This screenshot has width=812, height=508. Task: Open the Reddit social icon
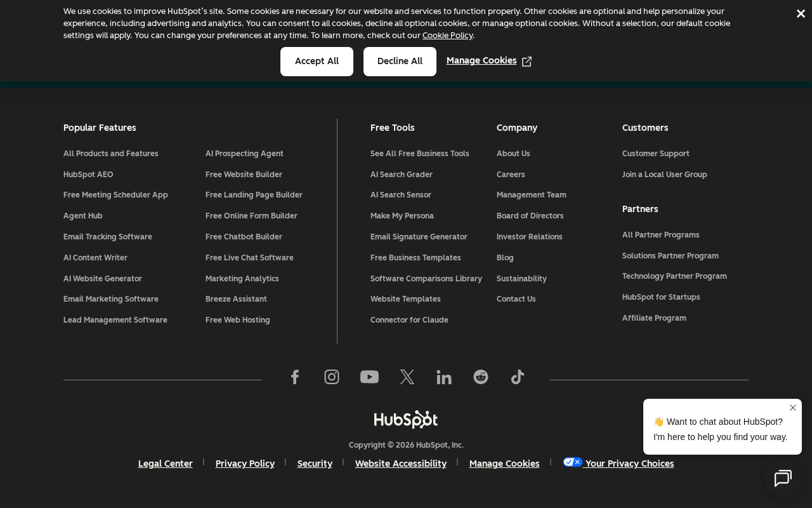pyautogui.click(x=481, y=377)
